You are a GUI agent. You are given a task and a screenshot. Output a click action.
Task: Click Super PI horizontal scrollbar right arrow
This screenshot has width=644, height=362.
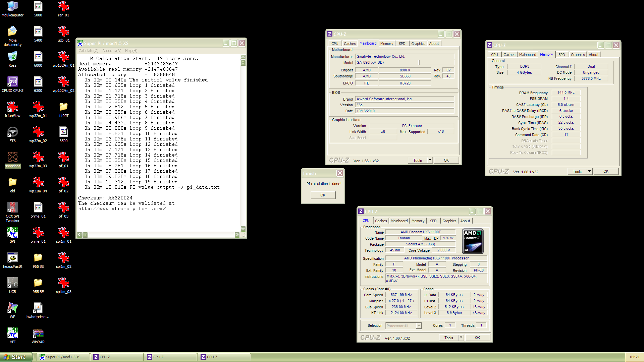click(237, 235)
